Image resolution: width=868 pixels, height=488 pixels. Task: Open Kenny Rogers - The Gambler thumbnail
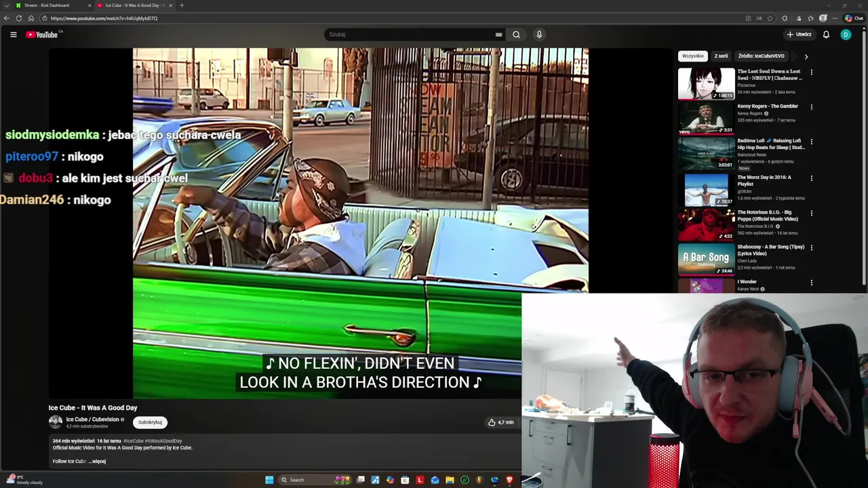[x=706, y=119]
